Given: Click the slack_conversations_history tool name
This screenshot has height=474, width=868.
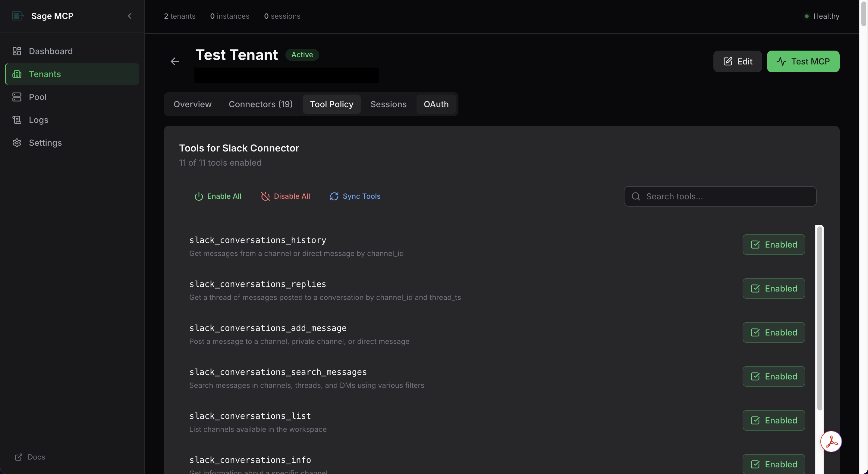Looking at the screenshot, I should (258, 240).
